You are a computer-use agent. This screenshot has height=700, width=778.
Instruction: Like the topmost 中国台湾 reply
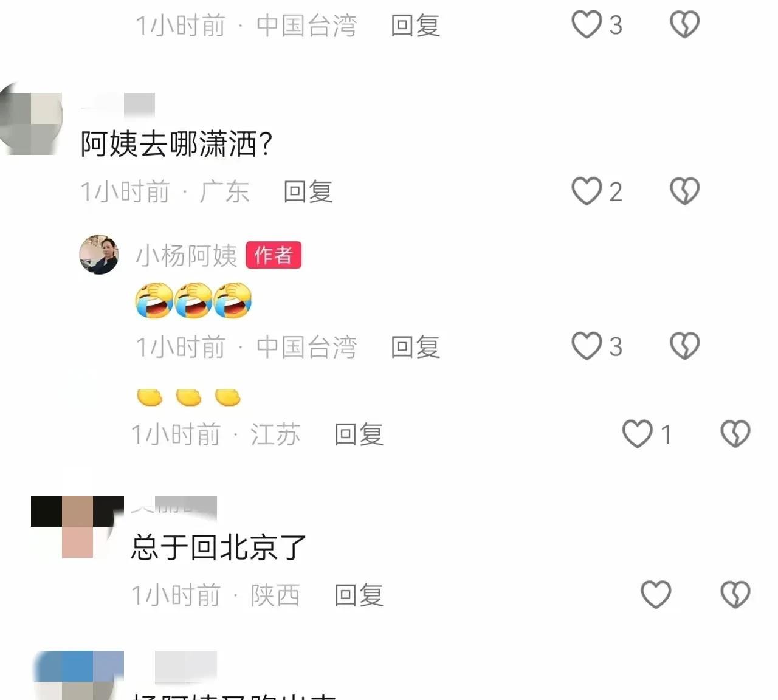(x=587, y=25)
